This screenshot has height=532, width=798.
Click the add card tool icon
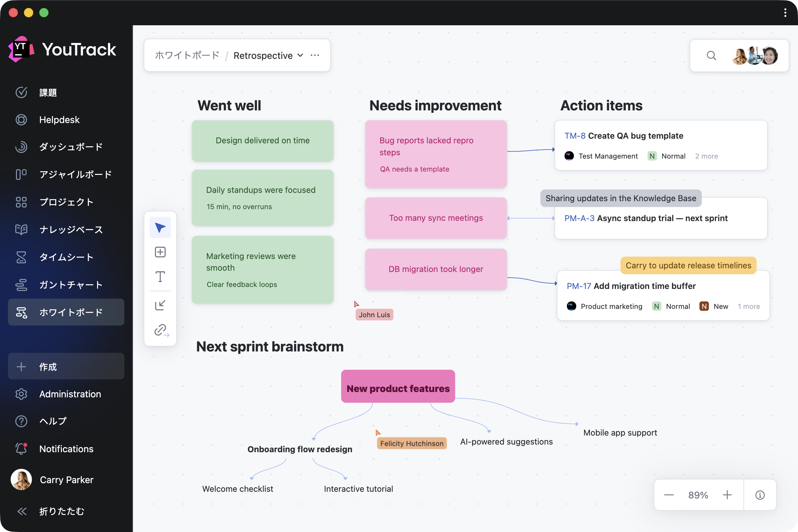(x=160, y=252)
